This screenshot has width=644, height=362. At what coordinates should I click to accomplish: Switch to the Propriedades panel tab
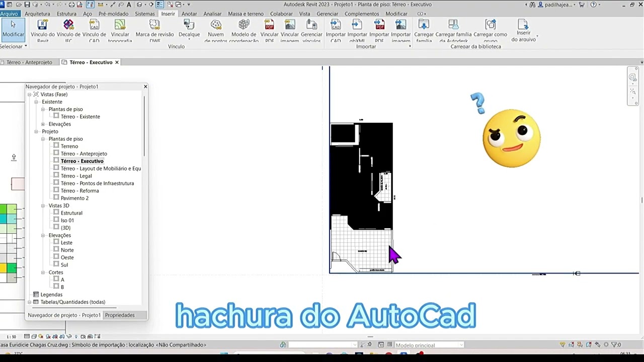120,315
